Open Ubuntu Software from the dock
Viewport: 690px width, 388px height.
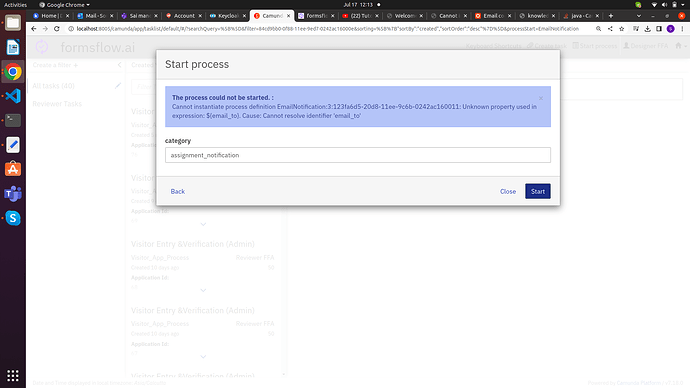pos(13,169)
